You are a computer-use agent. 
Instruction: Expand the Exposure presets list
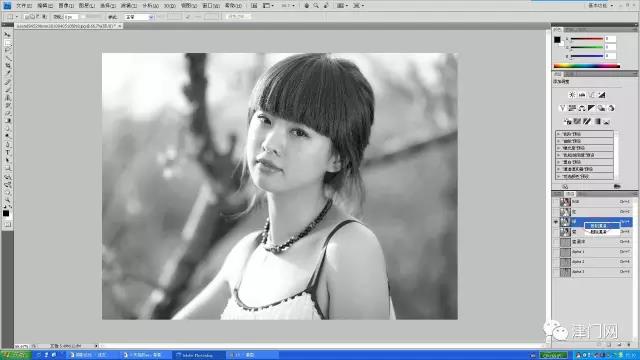(559, 148)
